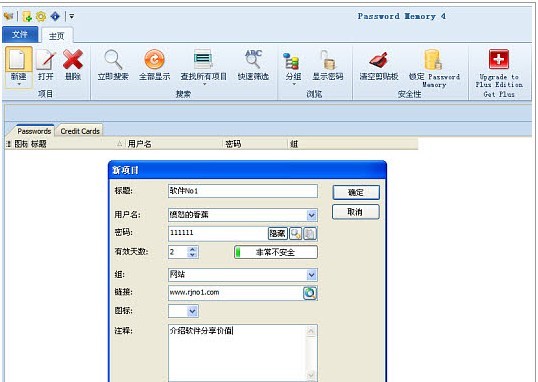
Task: Decrease 有效天数 spinner down arrow
Action: [192, 255]
